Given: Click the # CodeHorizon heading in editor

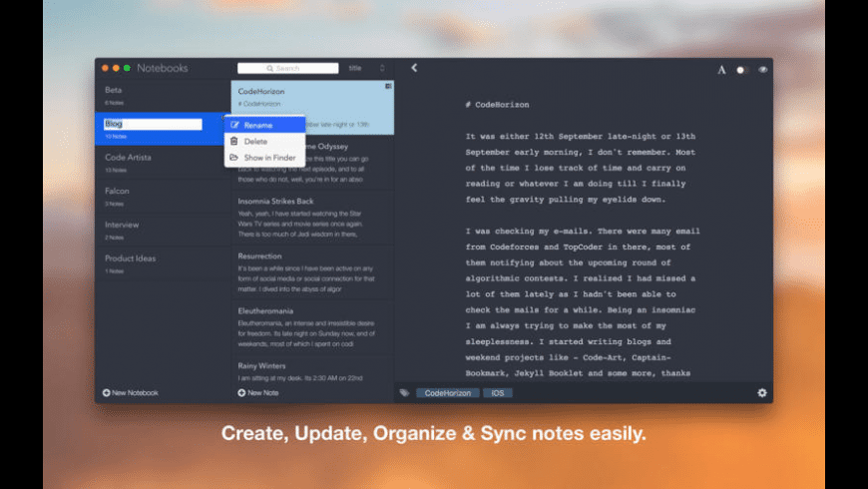Looking at the screenshot, I should [x=497, y=105].
